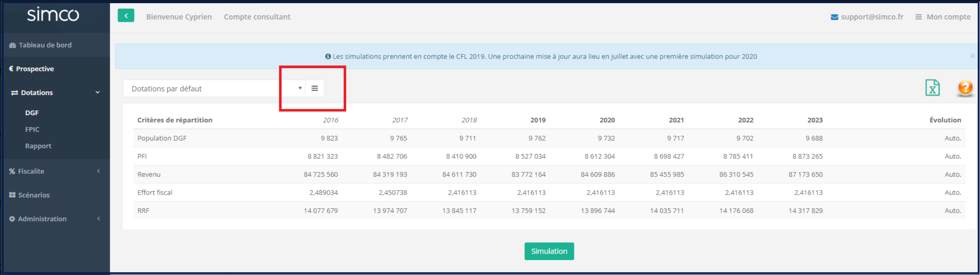Image resolution: width=980 pixels, height=275 pixels.
Task: Close the blue CFL 2019 info banner
Action: click(972, 56)
